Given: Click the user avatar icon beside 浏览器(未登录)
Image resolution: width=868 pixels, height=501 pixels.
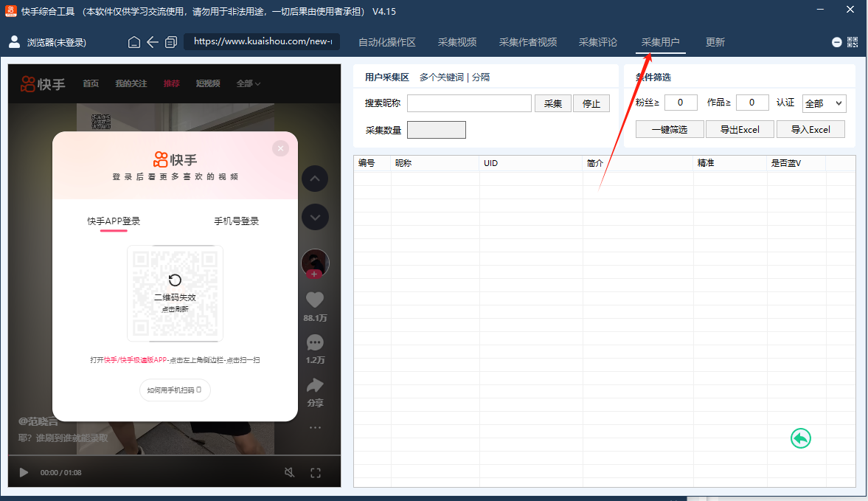Looking at the screenshot, I should [15, 42].
